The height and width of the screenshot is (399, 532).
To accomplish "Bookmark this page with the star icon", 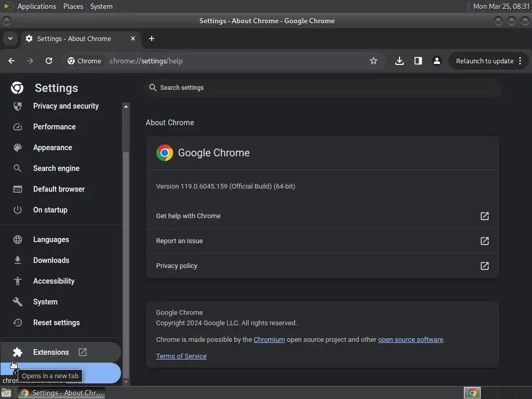I will (373, 61).
